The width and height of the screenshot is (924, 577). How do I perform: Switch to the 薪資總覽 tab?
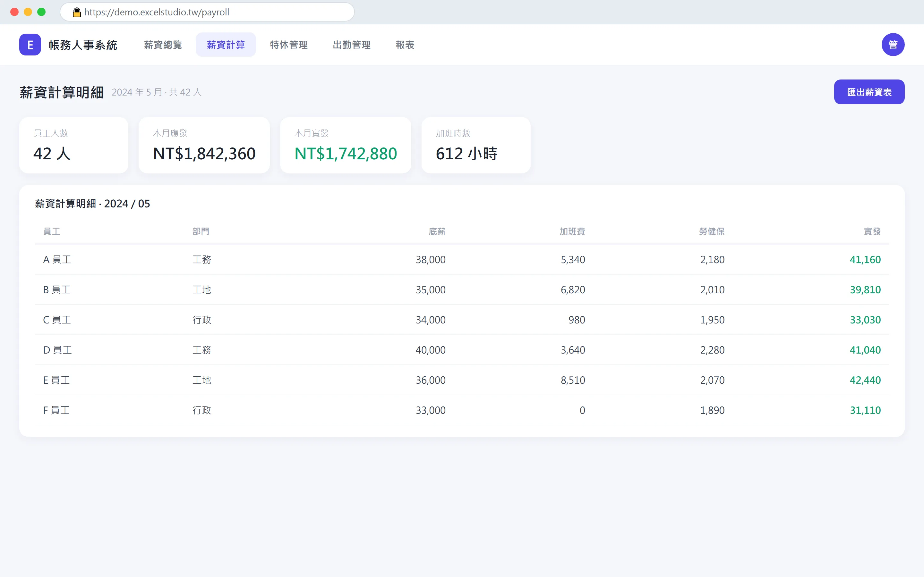(x=163, y=45)
